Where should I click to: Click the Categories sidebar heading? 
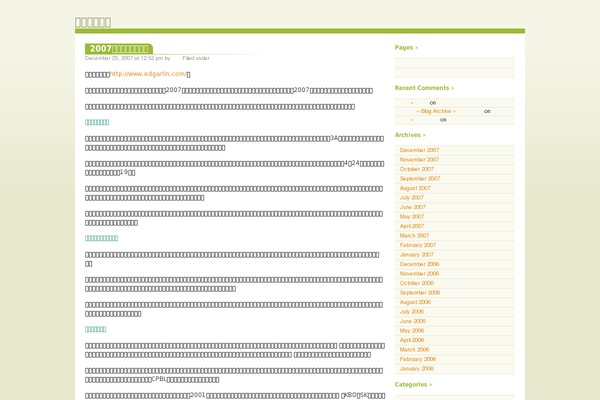(413, 385)
